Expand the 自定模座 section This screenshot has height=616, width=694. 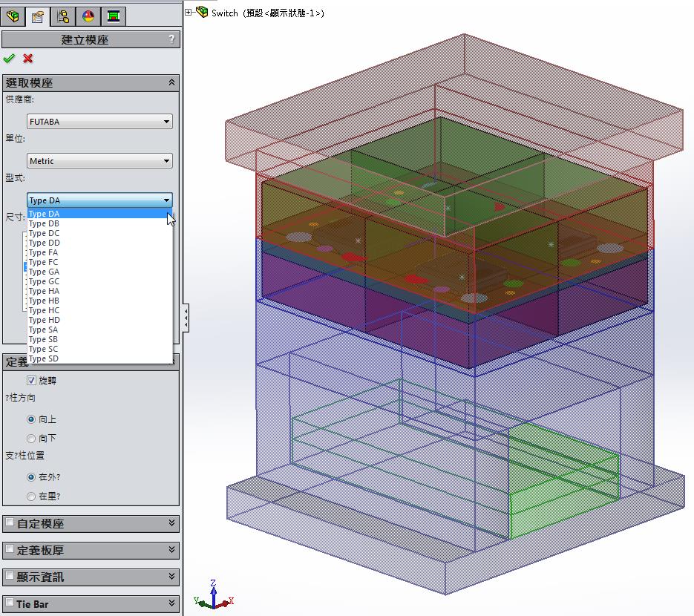[172, 523]
